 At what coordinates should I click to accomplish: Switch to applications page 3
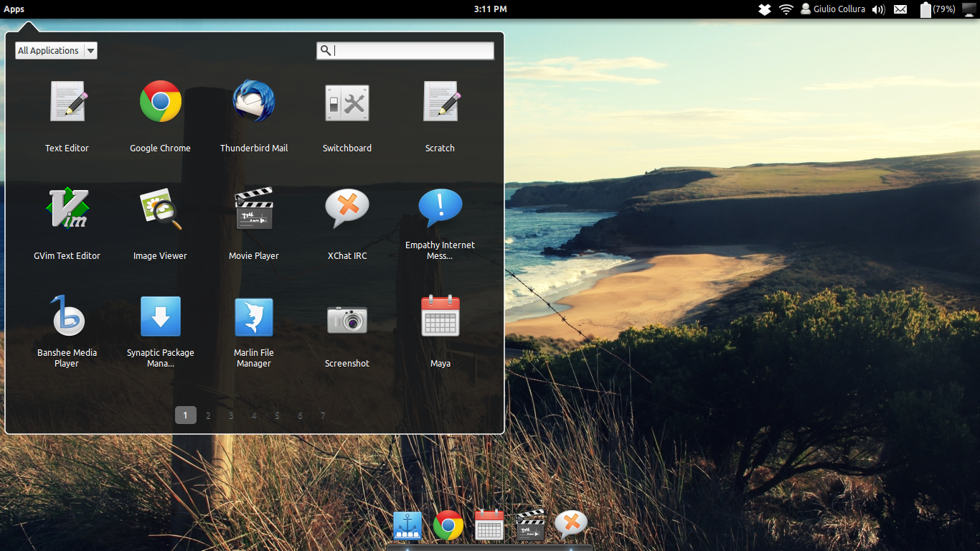(x=231, y=415)
